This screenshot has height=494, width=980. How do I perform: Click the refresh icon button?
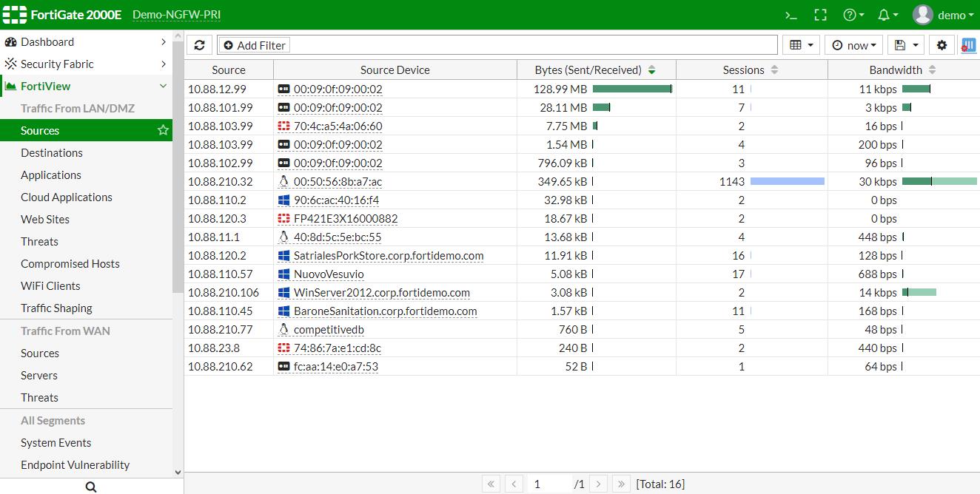[x=199, y=45]
